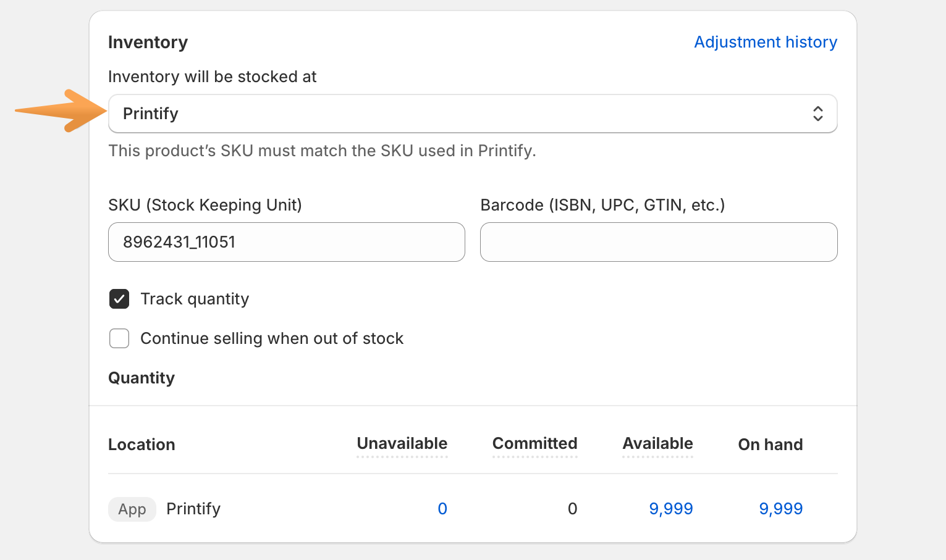The image size is (946, 560).
Task: Click the Committed quantity value 0
Action: pos(572,509)
